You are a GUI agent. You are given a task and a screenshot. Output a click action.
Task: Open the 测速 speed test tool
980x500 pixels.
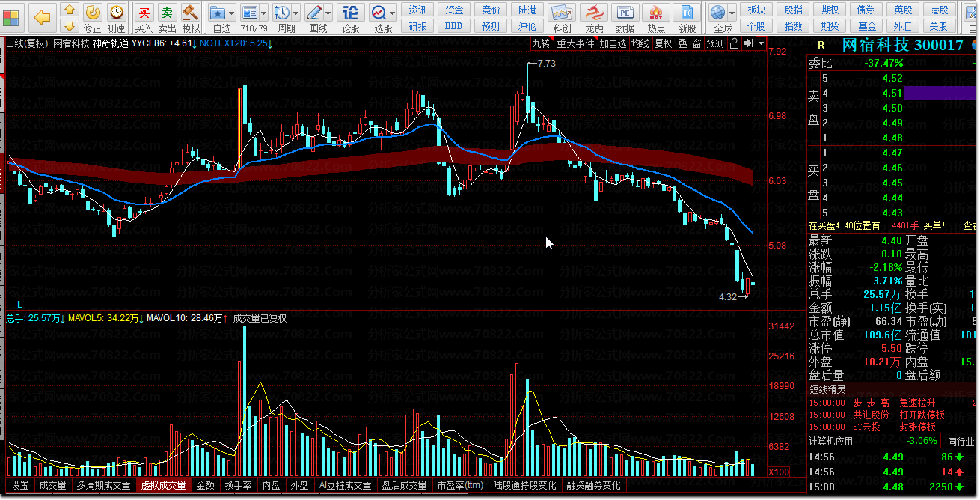(x=117, y=18)
